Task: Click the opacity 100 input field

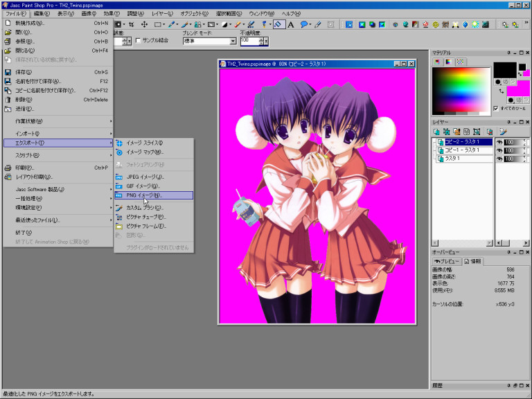Action: click(250, 41)
